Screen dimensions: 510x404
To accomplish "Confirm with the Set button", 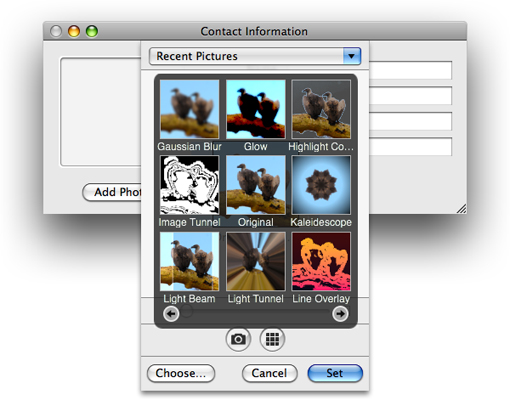I will point(335,373).
